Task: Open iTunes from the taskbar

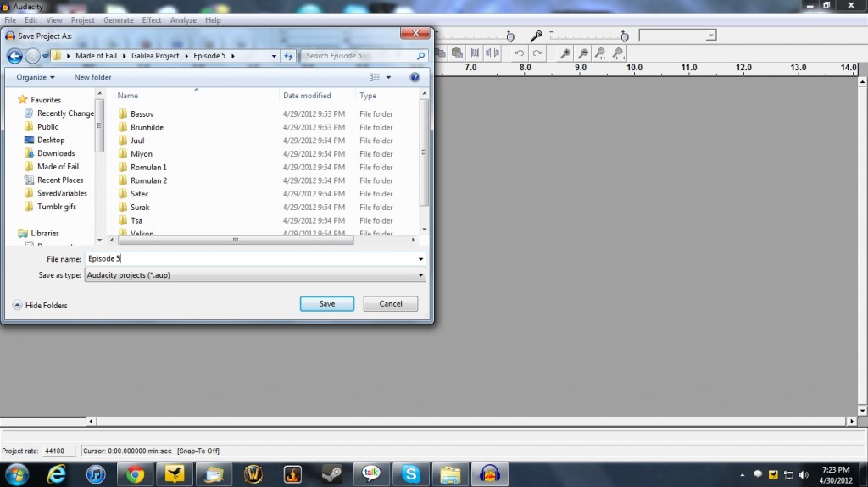Action: point(96,474)
